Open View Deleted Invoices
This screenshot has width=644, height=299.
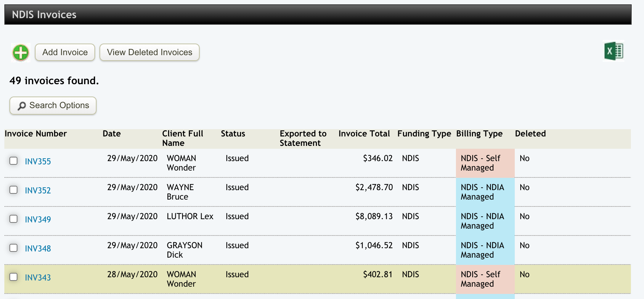(x=150, y=52)
